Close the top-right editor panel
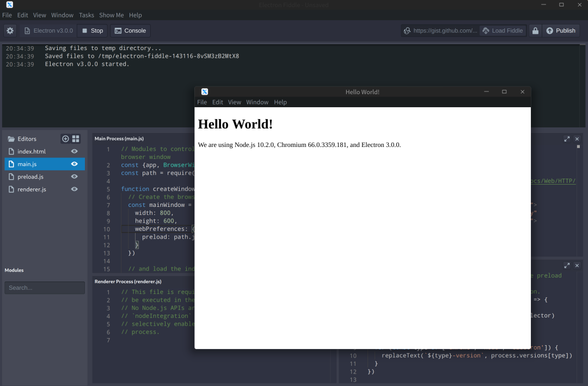Image resolution: width=588 pixels, height=386 pixels. click(x=577, y=139)
